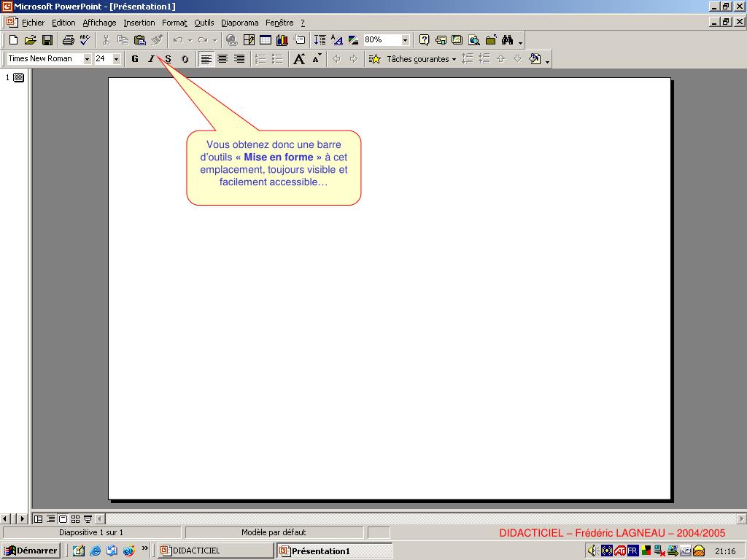Increase font size with large A icon
Image resolution: width=747 pixels, height=560 pixels.
click(299, 59)
